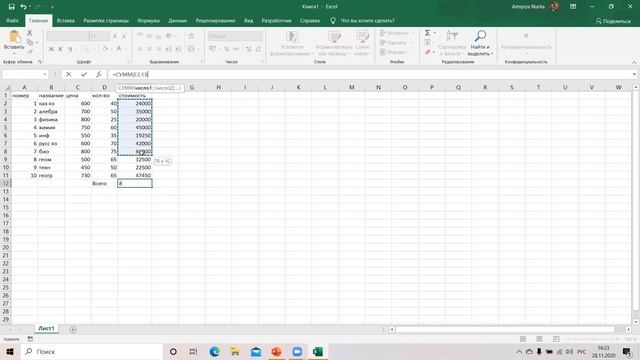The width and height of the screenshot is (640, 360).
Task: Click the Undo arrow in the title bar
Action: click(x=23, y=7)
